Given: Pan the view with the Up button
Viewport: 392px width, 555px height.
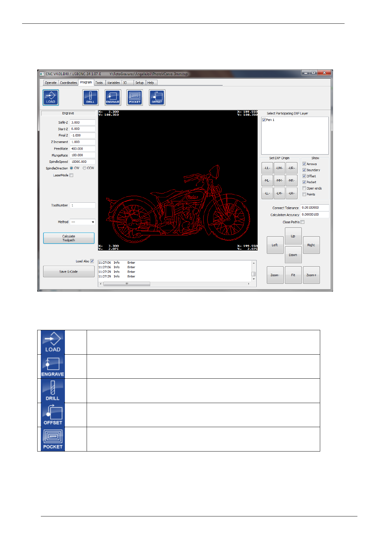Looking at the screenshot, I should pos(293,236).
